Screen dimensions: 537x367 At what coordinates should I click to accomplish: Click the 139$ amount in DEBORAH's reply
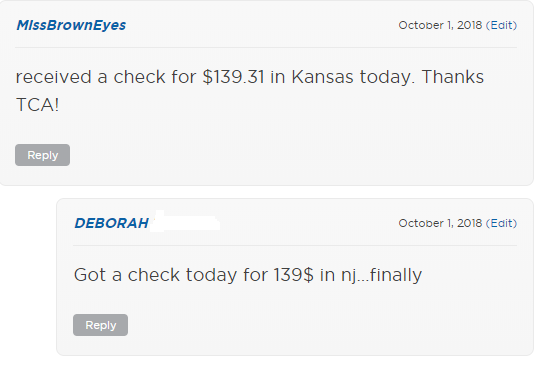point(294,275)
